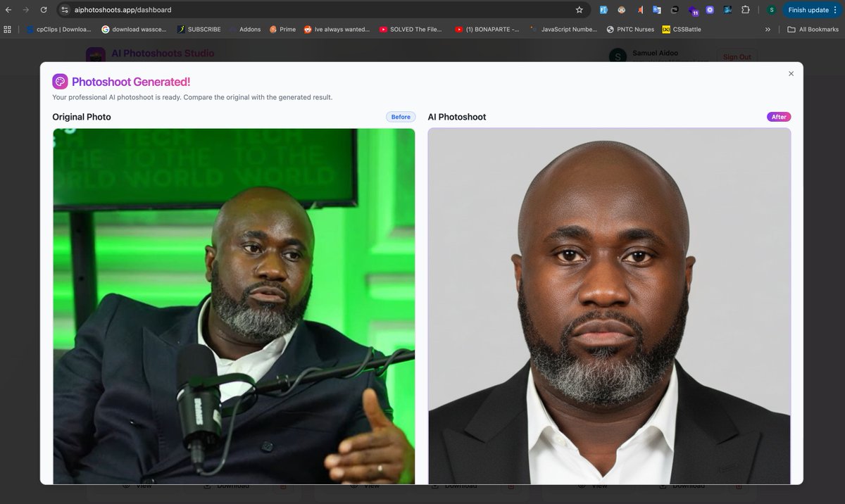Click the Finish update button
This screenshot has height=504, width=845.
[808, 10]
